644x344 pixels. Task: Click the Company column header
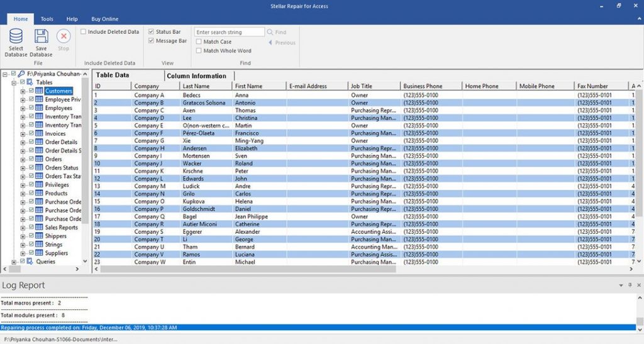pyautogui.click(x=155, y=86)
